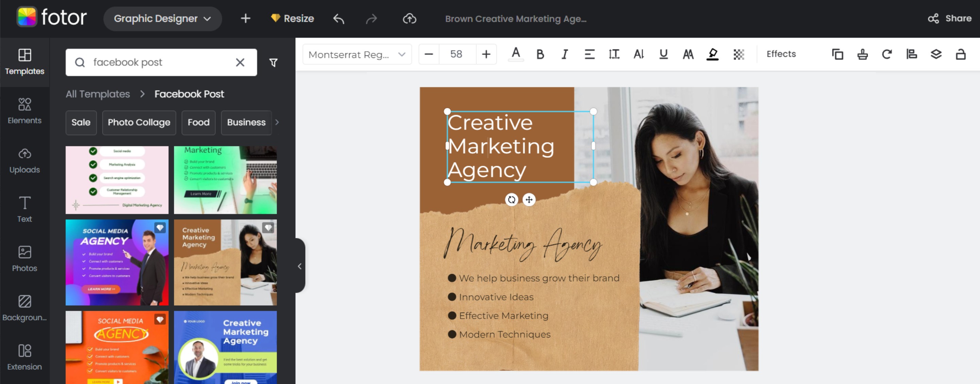
Task: Expand the Graphic Designer menu
Action: coord(162,18)
